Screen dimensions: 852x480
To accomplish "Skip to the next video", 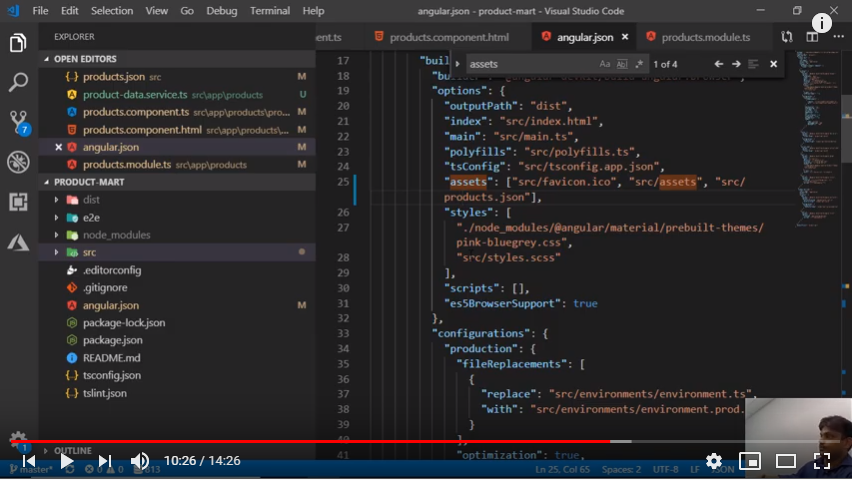I will (x=104, y=461).
